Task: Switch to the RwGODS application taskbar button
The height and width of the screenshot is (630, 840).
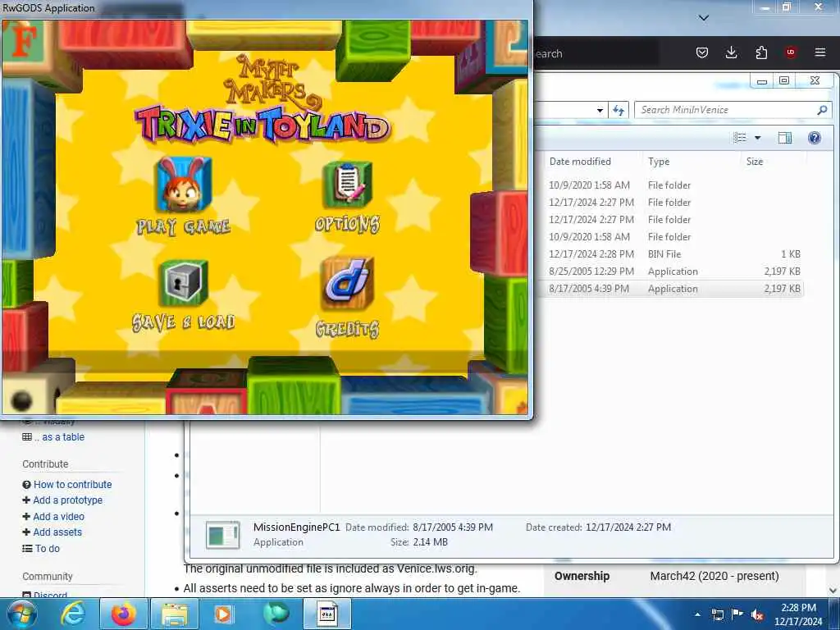Action: pyautogui.click(x=327, y=614)
